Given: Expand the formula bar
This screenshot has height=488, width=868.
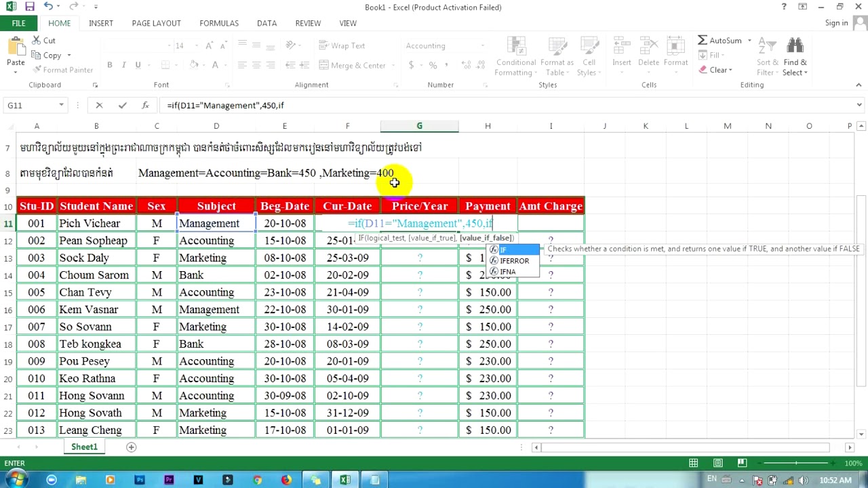Looking at the screenshot, I should click(859, 105).
